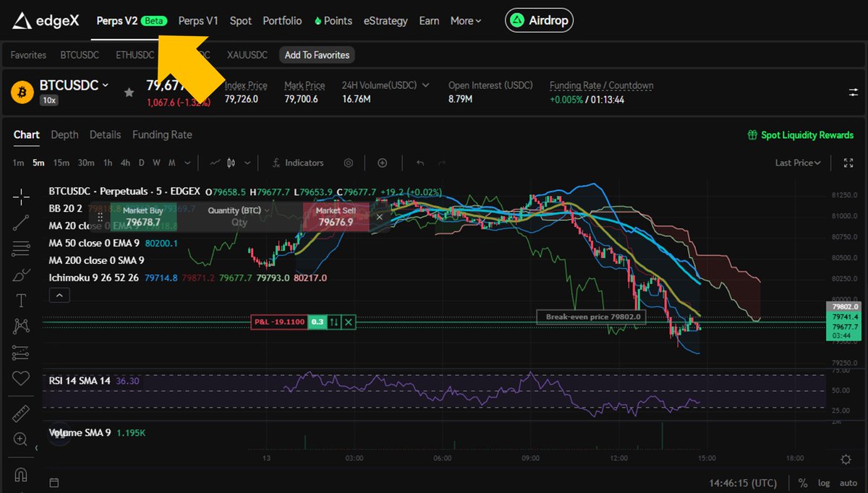This screenshot has width=868, height=493.
Task: Select the crosshair cursor tool
Action: 21,196
